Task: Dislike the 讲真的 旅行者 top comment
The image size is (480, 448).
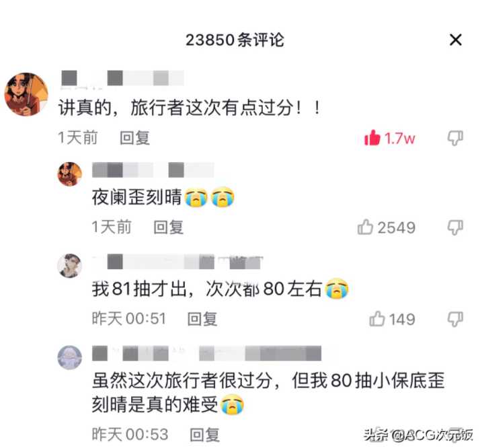Action: 455,138
